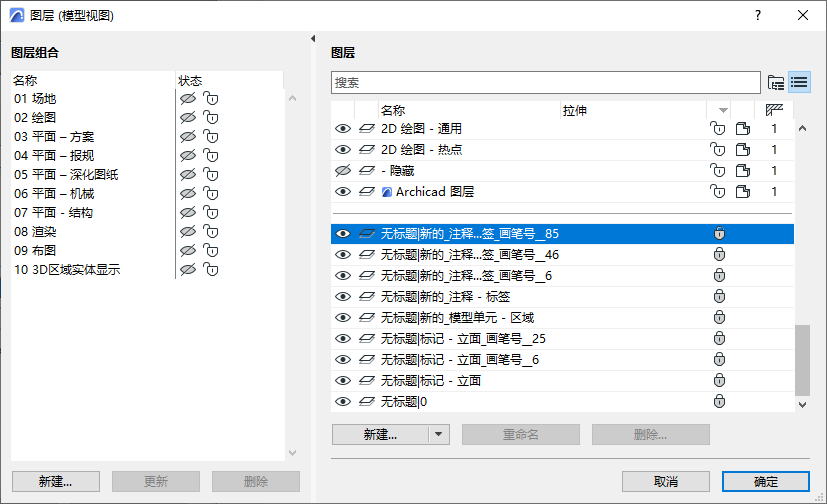Toggle eye icon of Archicad 图层 layer
Image resolution: width=827 pixels, height=504 pixels.
point(343,192)
